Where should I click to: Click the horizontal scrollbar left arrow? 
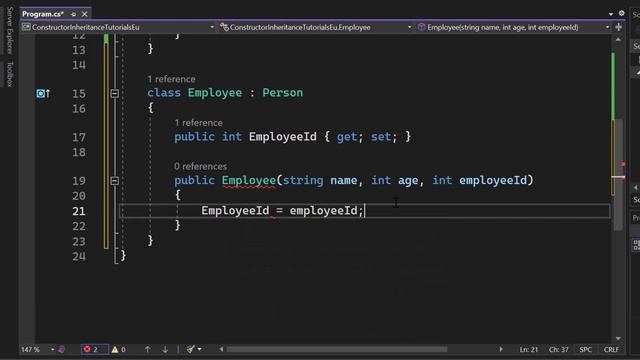[x=221, y=349]
